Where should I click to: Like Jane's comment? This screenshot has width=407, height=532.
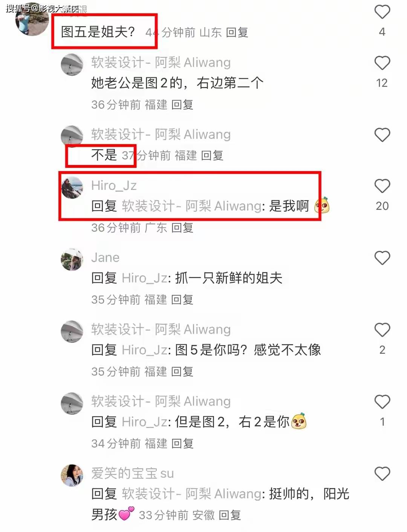[x=382, y=258]
